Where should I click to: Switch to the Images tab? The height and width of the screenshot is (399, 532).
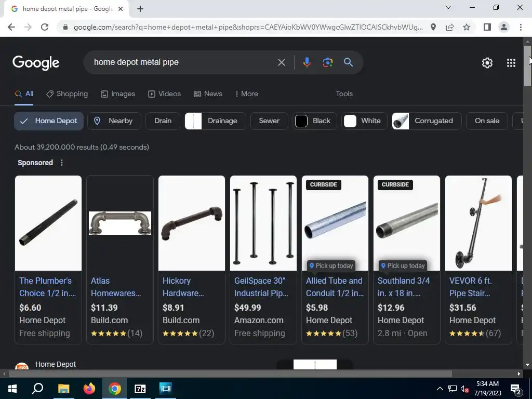(118, 94)
